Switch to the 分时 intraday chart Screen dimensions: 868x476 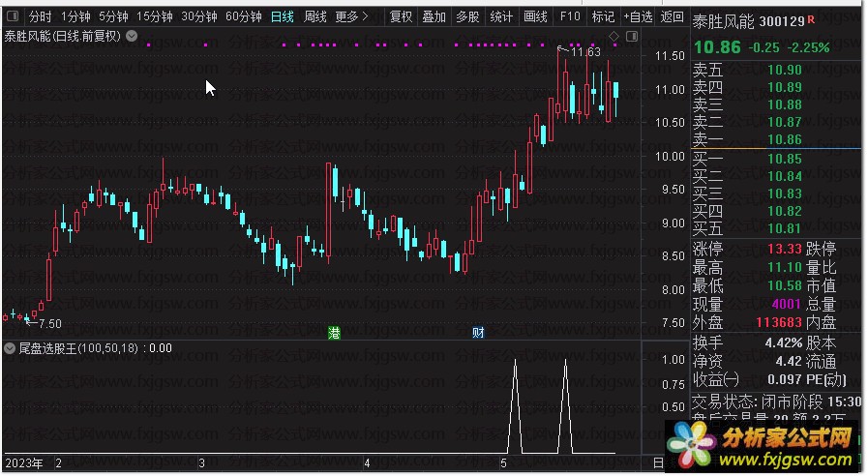(40, 16)
